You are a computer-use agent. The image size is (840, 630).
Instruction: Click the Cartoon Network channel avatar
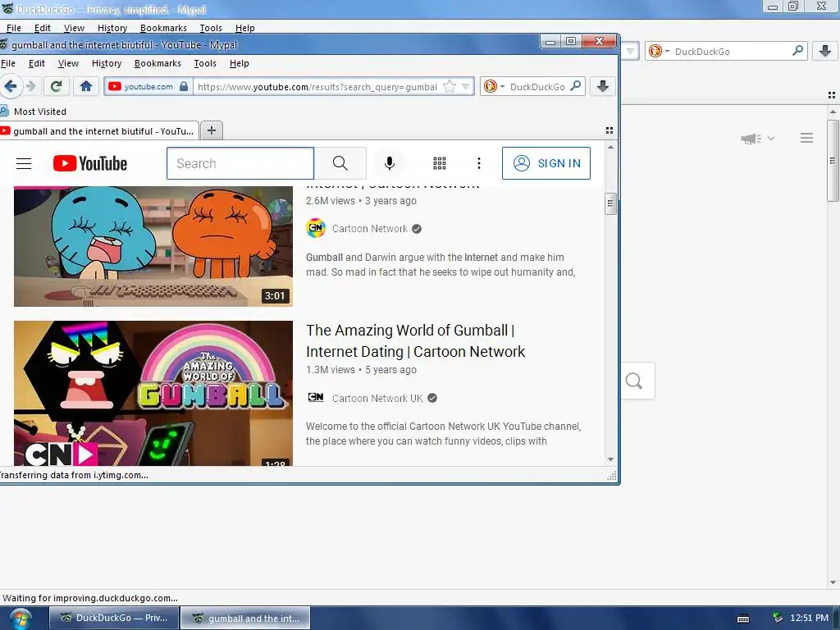(x=316, y=228)
